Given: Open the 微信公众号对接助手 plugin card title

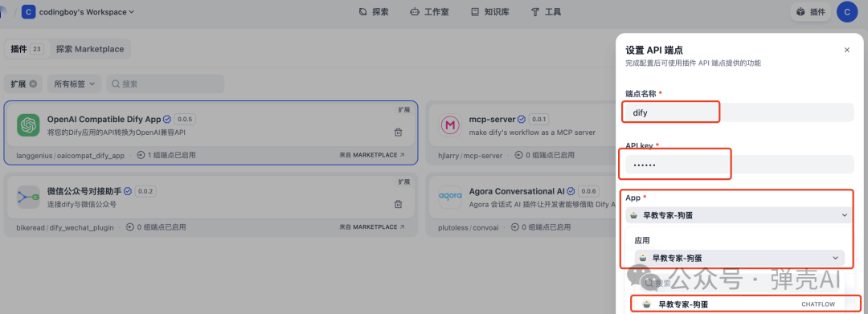Looking at the screenshot, I should [84, 191].
